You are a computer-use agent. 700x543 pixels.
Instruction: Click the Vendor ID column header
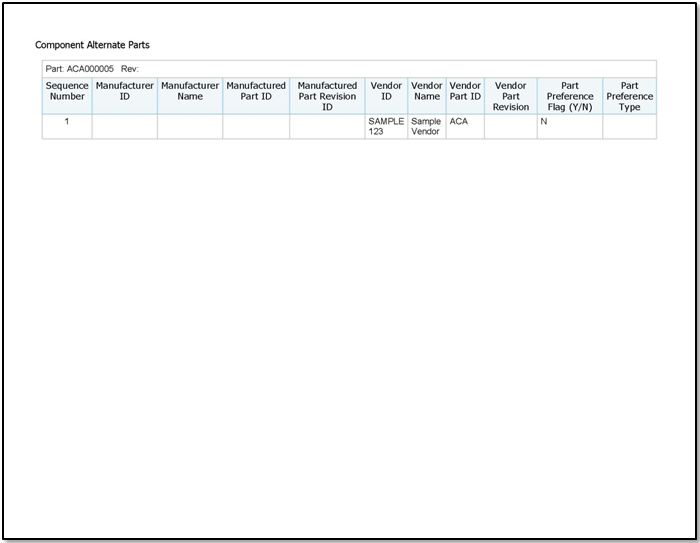(386, 91)
